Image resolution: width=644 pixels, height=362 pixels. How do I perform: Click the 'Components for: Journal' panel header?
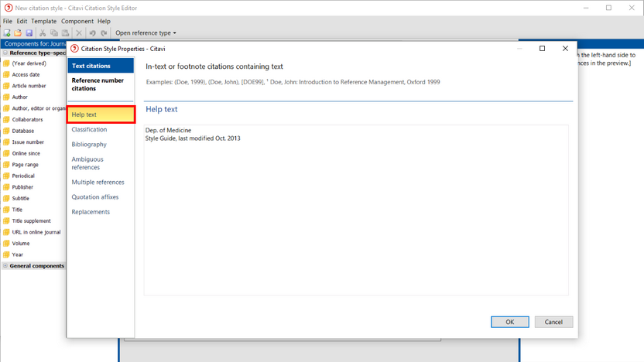point(35,43)
